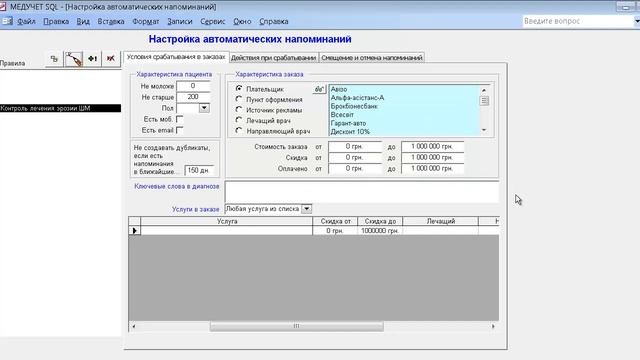Open the Вставка menu
Image resolution: width=640 pixels, height=360 pixels.
(x=111, y=21)
